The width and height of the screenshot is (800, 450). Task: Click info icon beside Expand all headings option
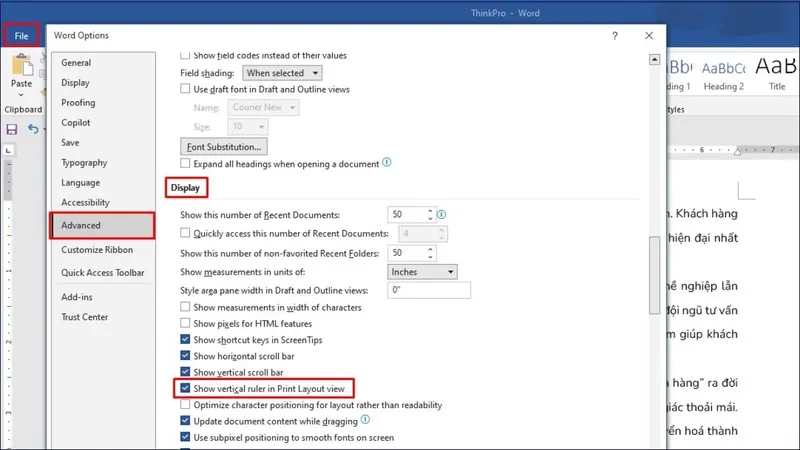387,162
